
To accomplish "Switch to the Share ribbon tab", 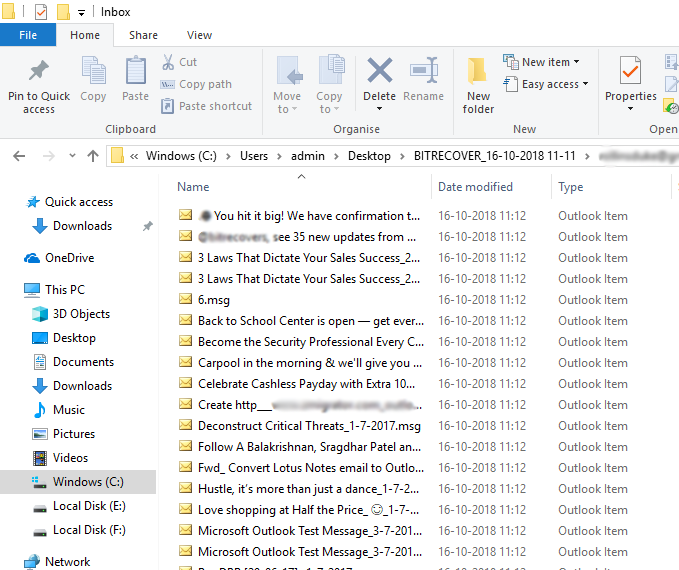I will point(143,35).
